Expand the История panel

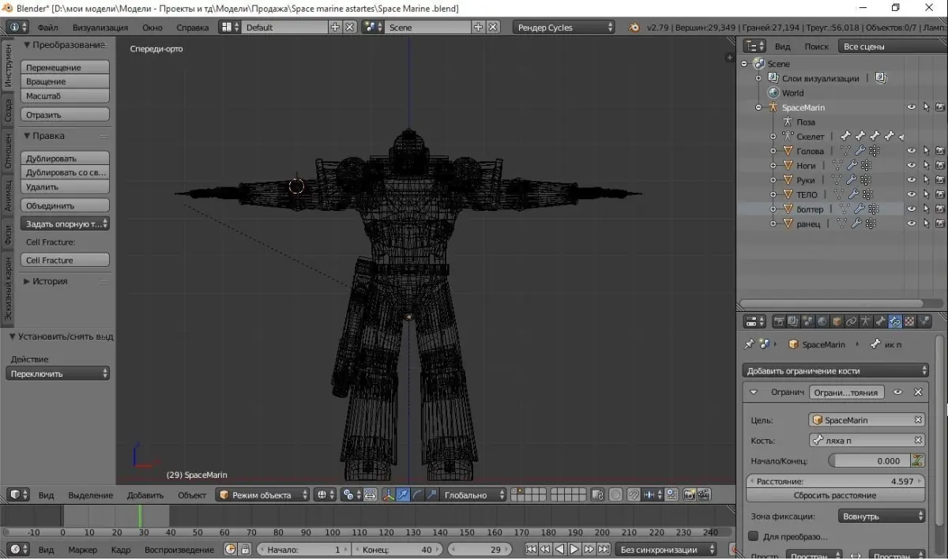[x=27, y=281]
